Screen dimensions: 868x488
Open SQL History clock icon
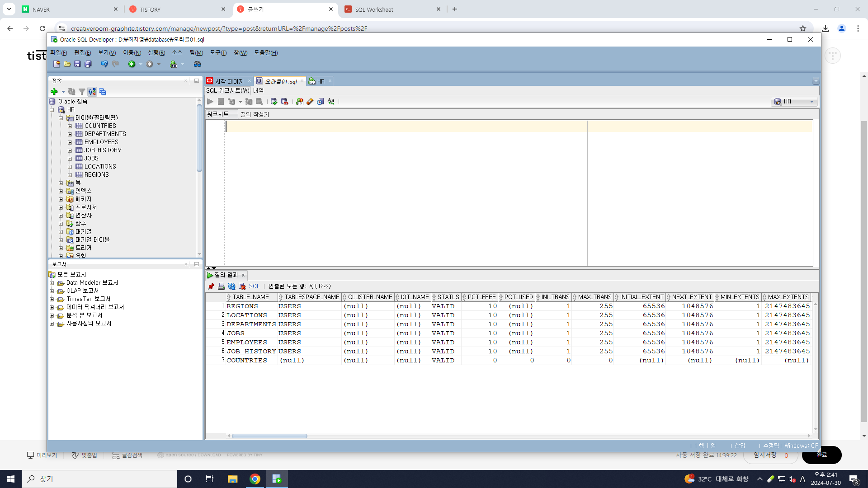pos(321,102)
